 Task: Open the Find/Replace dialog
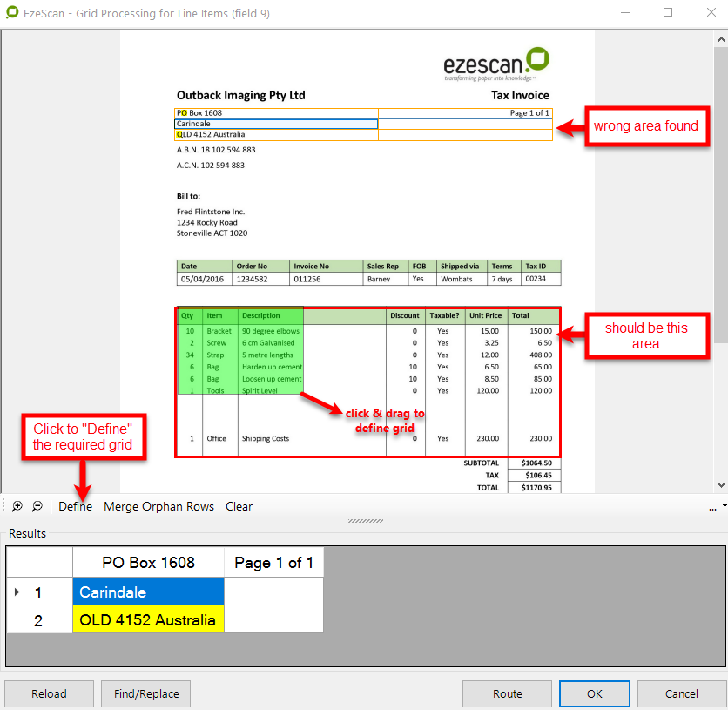(145, 693)
